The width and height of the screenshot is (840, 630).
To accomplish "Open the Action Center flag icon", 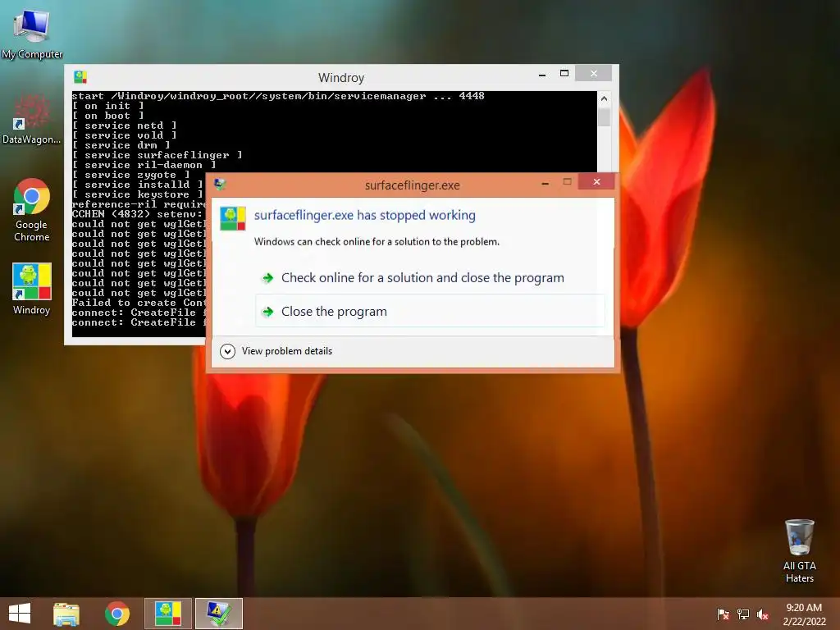I will point(723,614).
